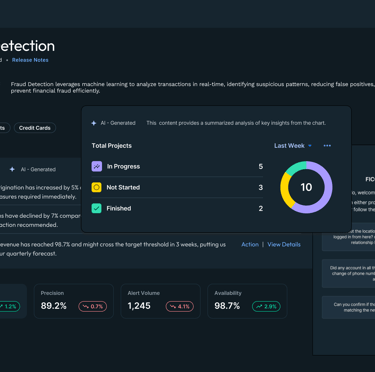Select the Credit Cards tag

coord(35,128)
